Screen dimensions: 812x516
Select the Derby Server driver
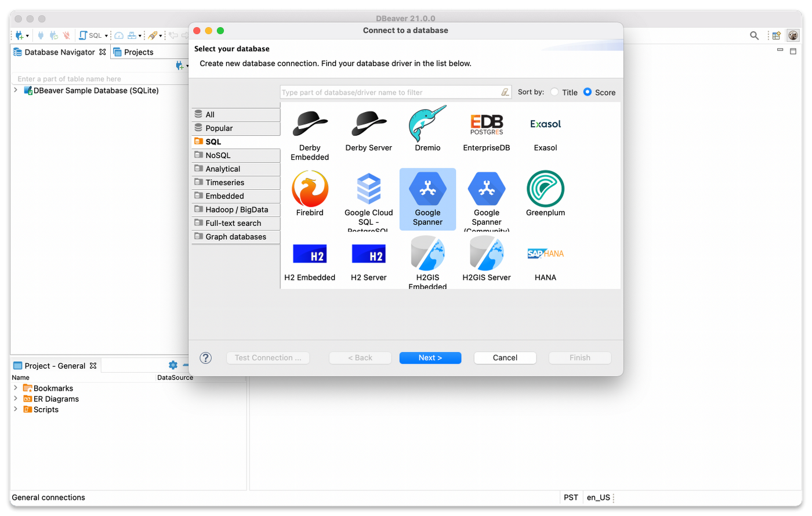(369, 129)
